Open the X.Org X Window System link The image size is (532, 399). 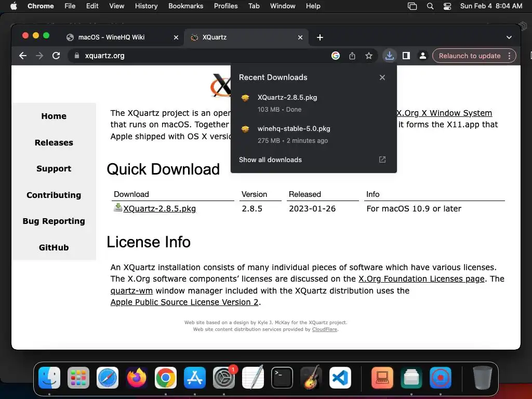pos(444,113)
